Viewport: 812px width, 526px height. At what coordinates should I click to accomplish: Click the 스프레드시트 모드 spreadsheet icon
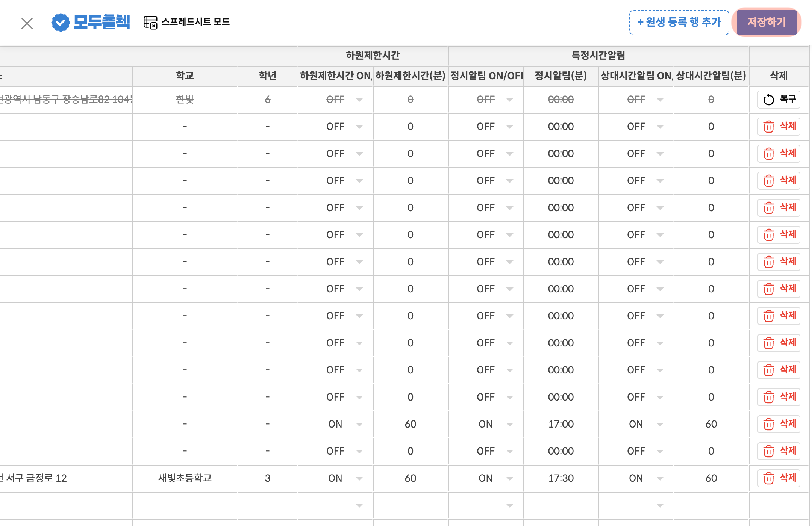point(150,22)
